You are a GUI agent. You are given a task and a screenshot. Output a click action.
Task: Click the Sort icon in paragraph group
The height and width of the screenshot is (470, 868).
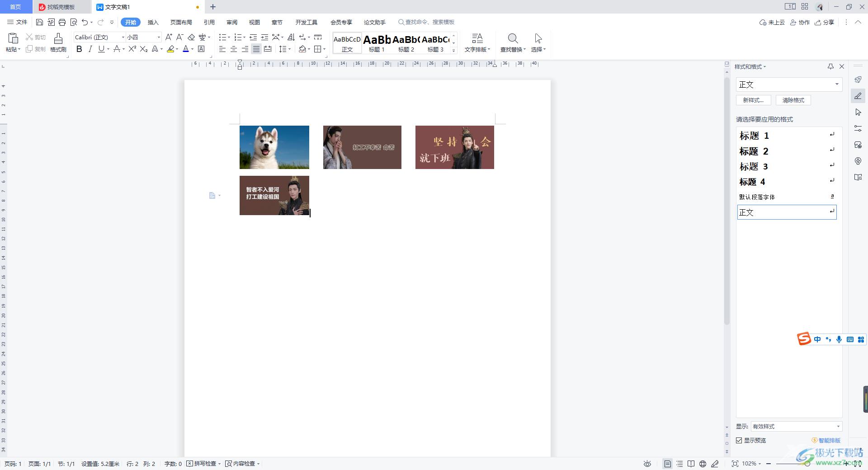click(x=291, y=37)
